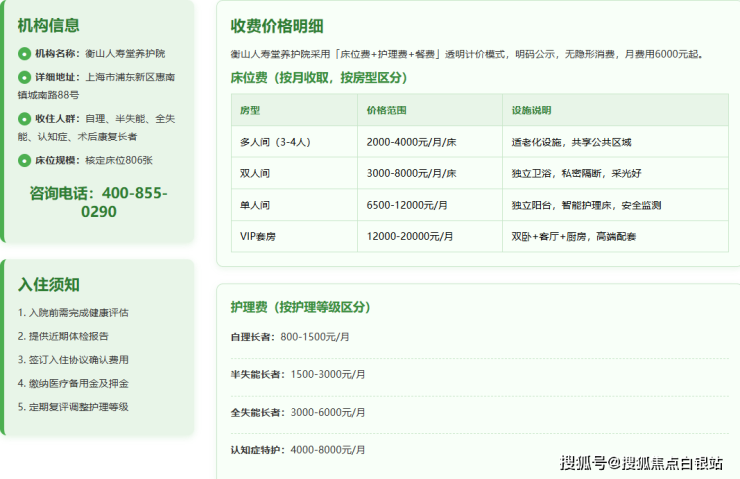Select the 机构信息 heading
Viewport: 740px width, 479px height.
(49, 25)
